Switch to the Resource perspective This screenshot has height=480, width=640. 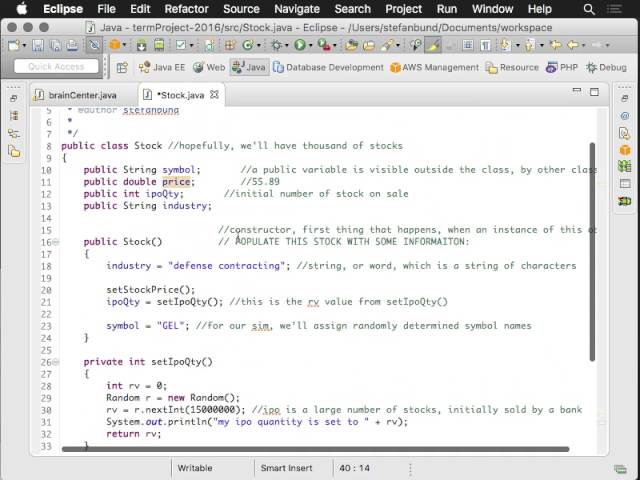point(512,67)
